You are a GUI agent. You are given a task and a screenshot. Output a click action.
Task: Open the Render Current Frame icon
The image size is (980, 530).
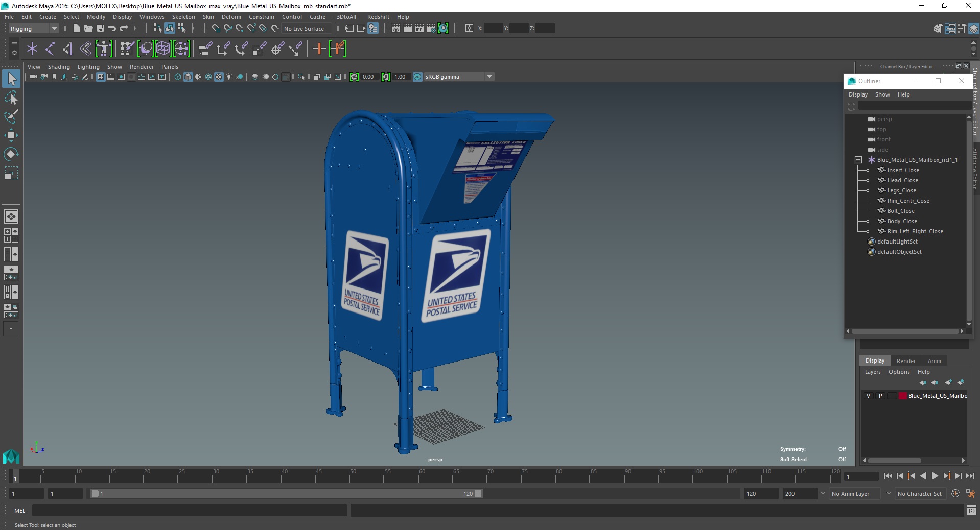click(407, 29)
